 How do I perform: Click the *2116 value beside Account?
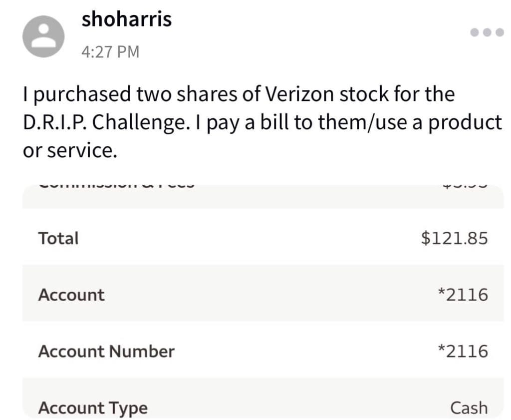(x=463, y=295)
